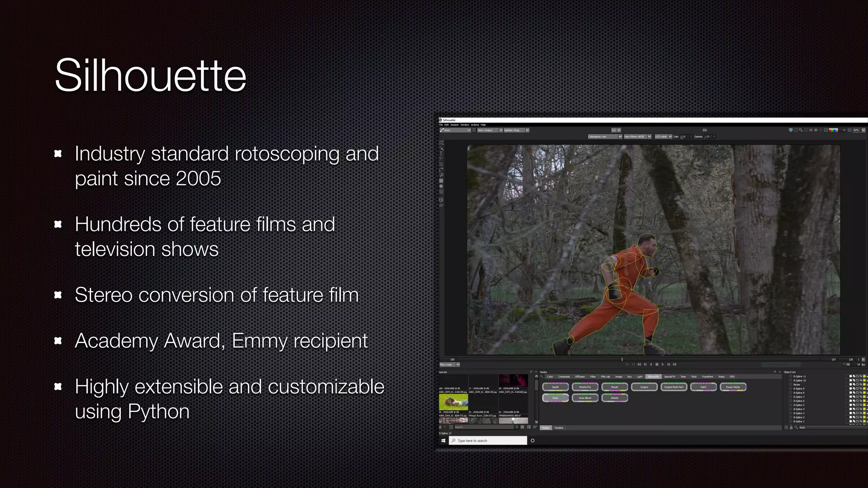868x488 pixels.
Task: Open the Colorspace raw dropdown
Action: pyautogui.click(x=620, y=136)
